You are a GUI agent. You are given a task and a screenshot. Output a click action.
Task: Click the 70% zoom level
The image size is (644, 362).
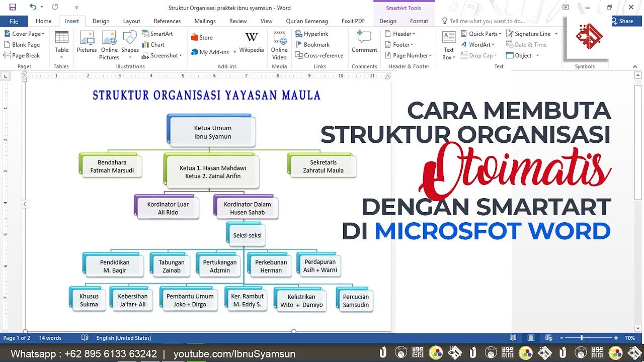pyautogui.click(x=630, y=338)
